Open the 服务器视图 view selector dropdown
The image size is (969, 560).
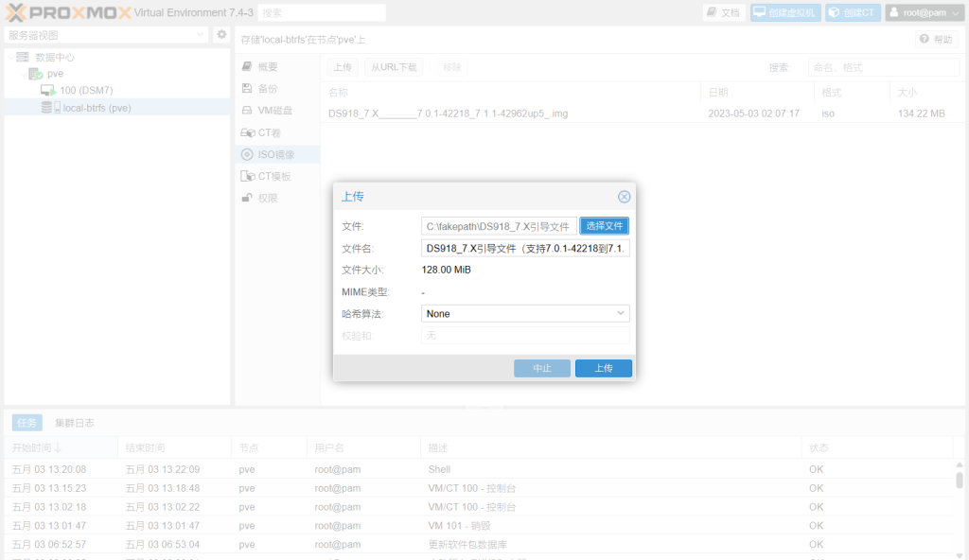[x=106, y=35]
